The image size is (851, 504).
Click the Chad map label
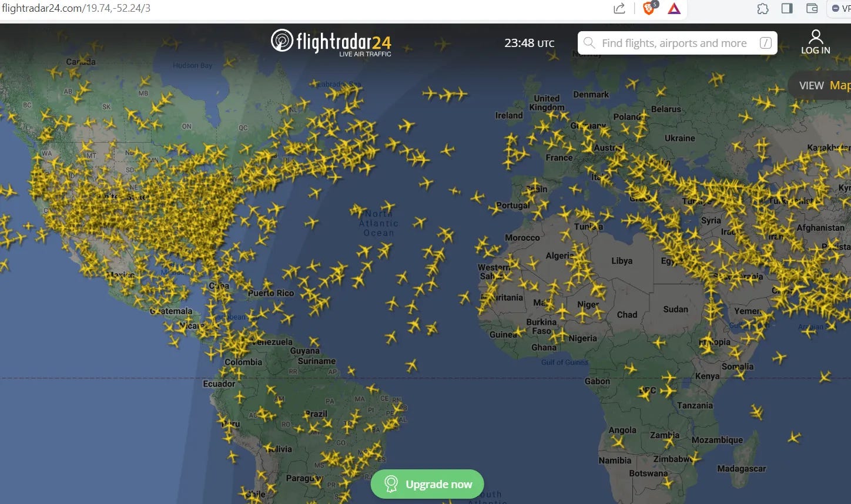(627, 315)
